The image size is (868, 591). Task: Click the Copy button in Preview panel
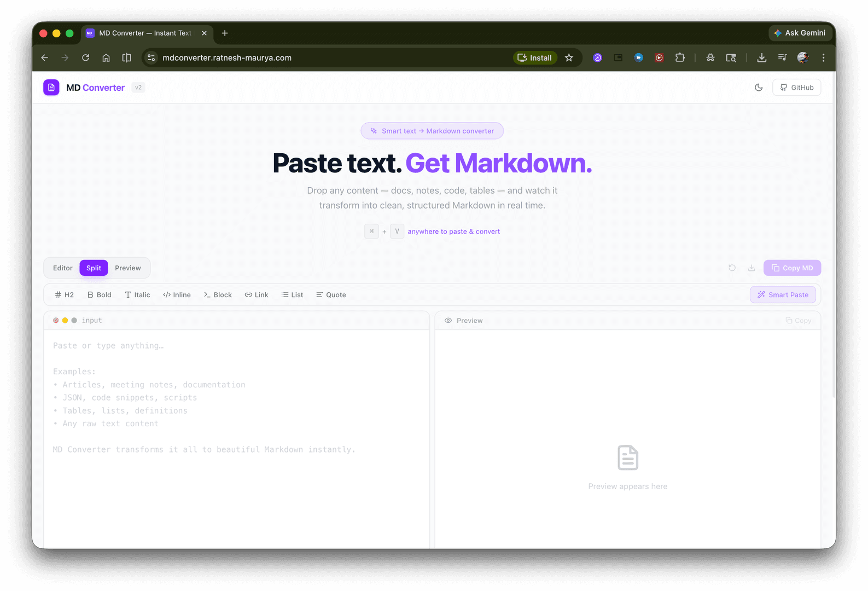coord(799,321)
